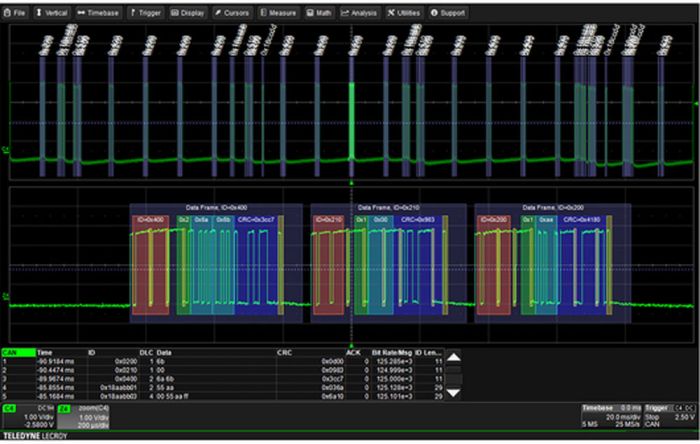Click the Time column header

[x=45, y=353]
